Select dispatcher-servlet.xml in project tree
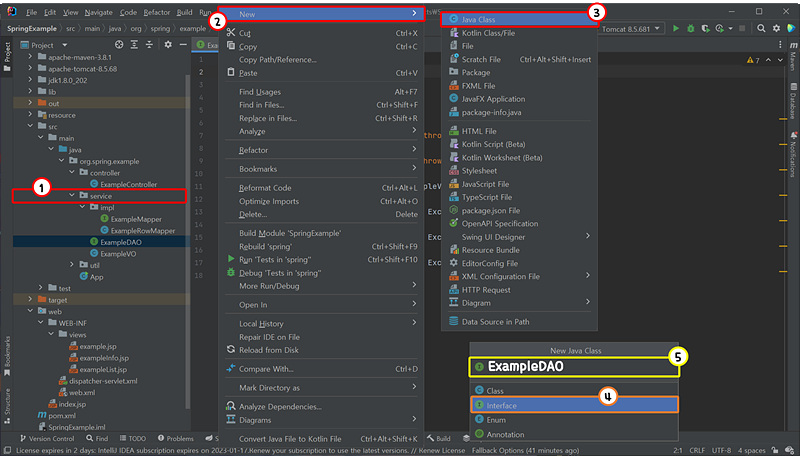This screenshot has height=456, width=800. [x=103, y=381]
